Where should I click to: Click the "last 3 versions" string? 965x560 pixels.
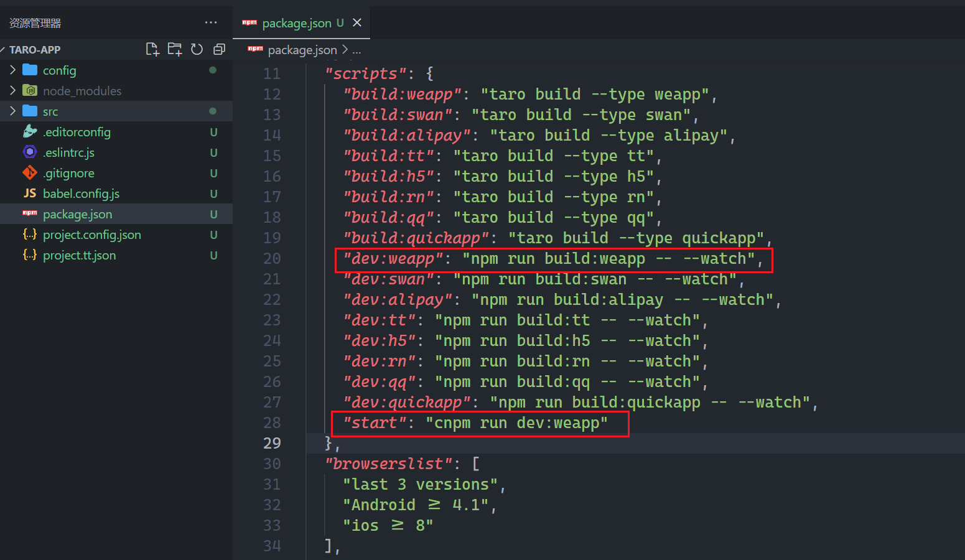coord(421,484)
